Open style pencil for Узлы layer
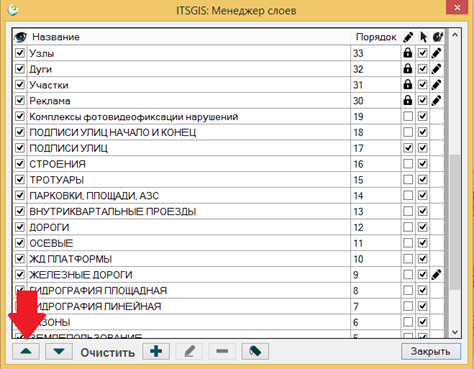Screen dimensions: 474x369 (x=436, y=53)
